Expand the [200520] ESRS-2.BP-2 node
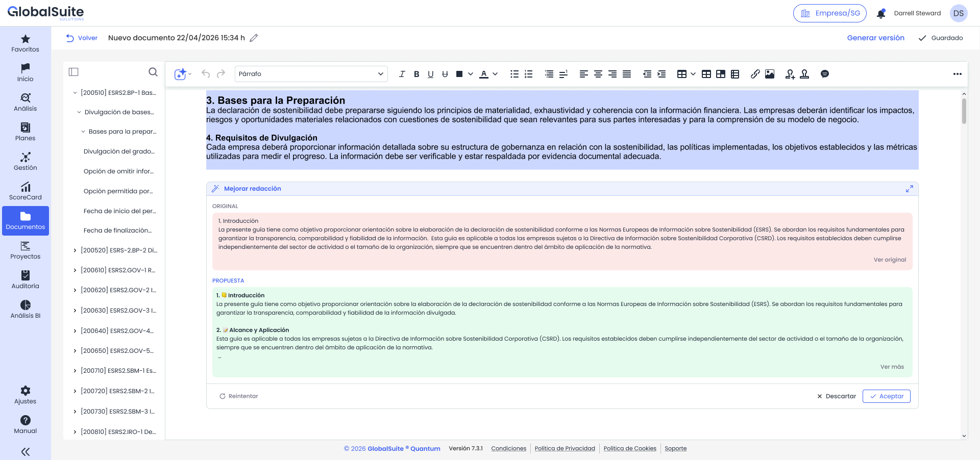The width and height of the screenshot is (980, 460). click(75, 250)
